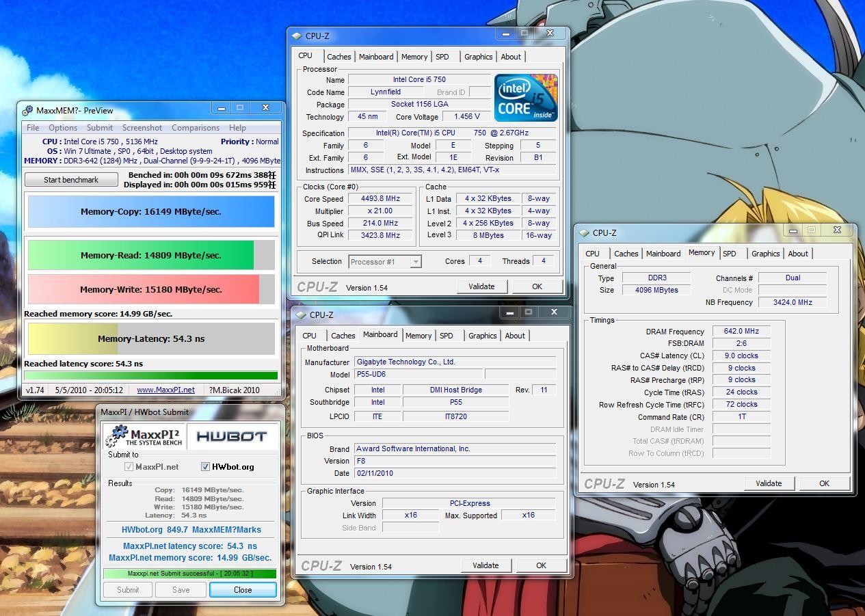Click the Start benchmark button

point(71,180)
